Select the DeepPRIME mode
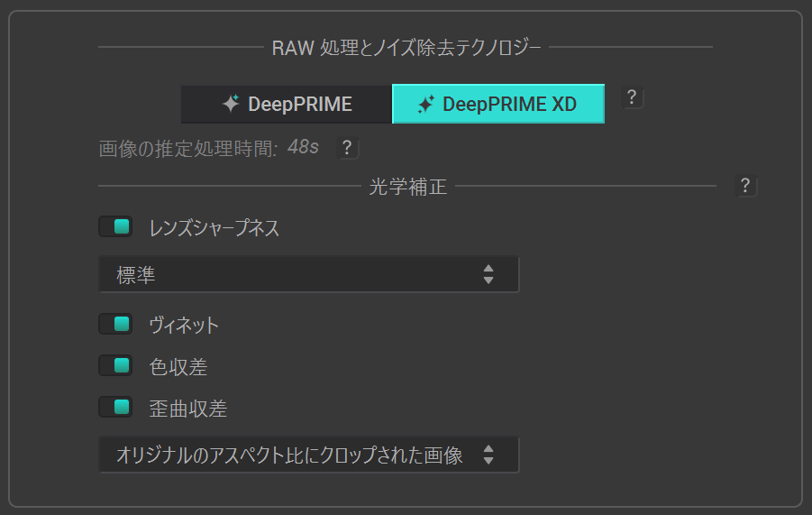Screen dimensions: 812x515 coord(287,104)
